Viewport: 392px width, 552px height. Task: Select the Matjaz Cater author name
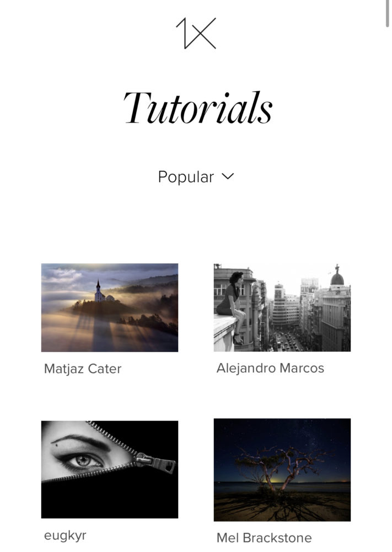tap(83, 369)
